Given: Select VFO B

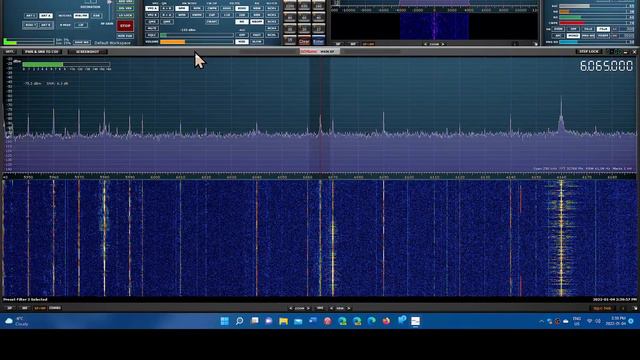Looking at the screenshot, I should click(152, 15).
